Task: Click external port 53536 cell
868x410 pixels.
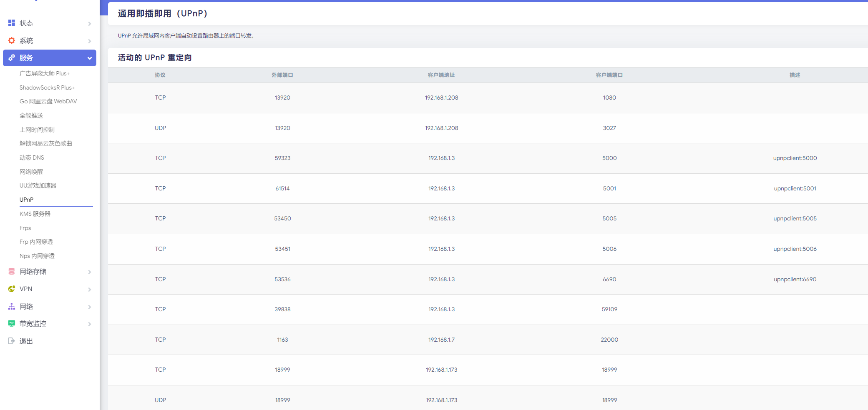Action: 282,279
